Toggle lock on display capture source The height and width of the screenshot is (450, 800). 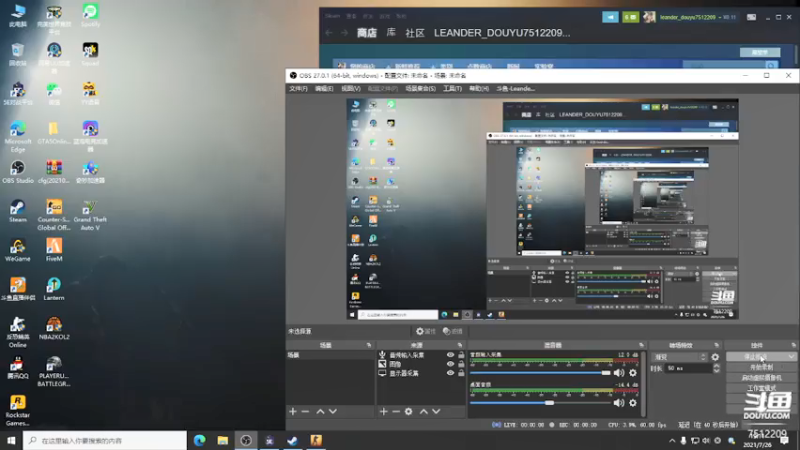point(461,373)
